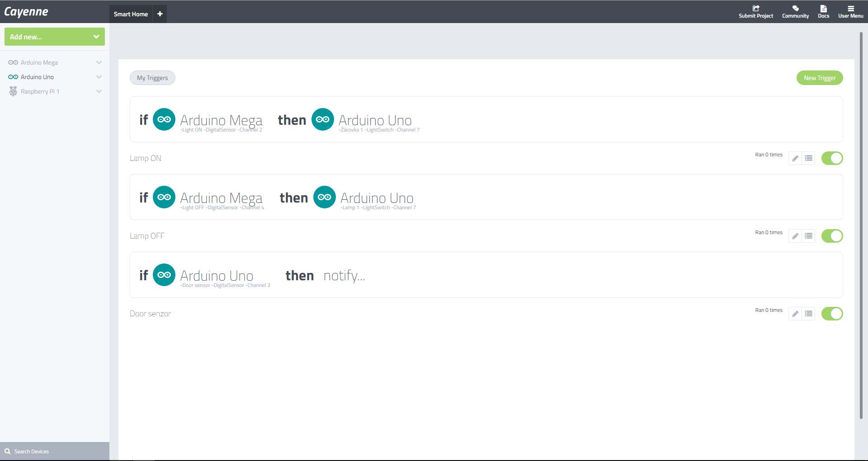Select the My Triggers tab
Image resolution: width=868 pixels, height=461 pixels.
point(152,78)
